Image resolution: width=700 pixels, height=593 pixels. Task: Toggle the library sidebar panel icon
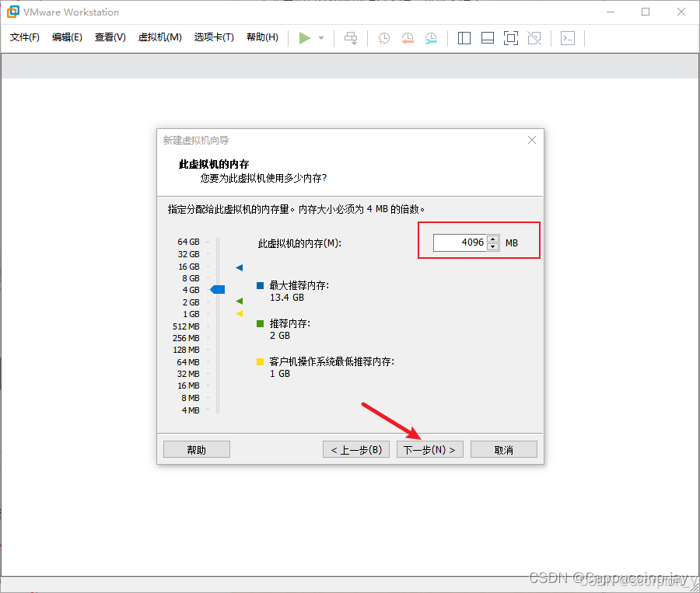pos(464,38)
